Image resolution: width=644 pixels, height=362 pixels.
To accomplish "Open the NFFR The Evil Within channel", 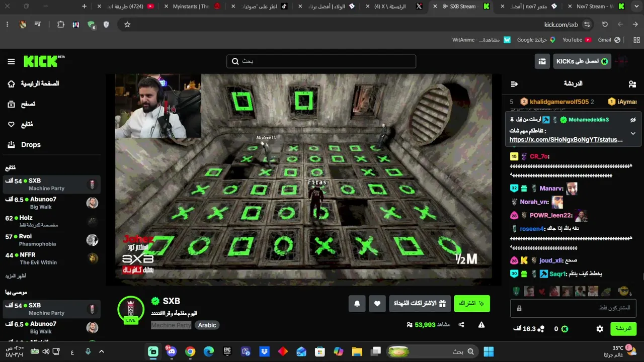I will point(51,258).
